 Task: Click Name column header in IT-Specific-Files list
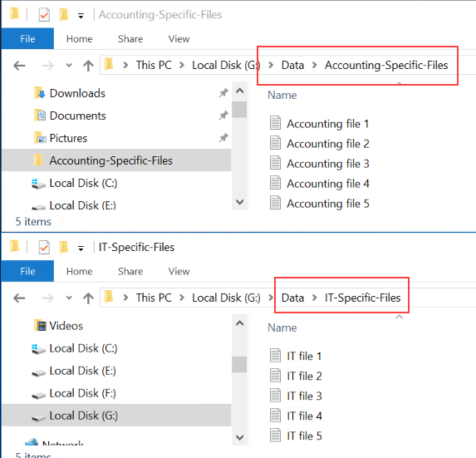click(x=282, y=327)
